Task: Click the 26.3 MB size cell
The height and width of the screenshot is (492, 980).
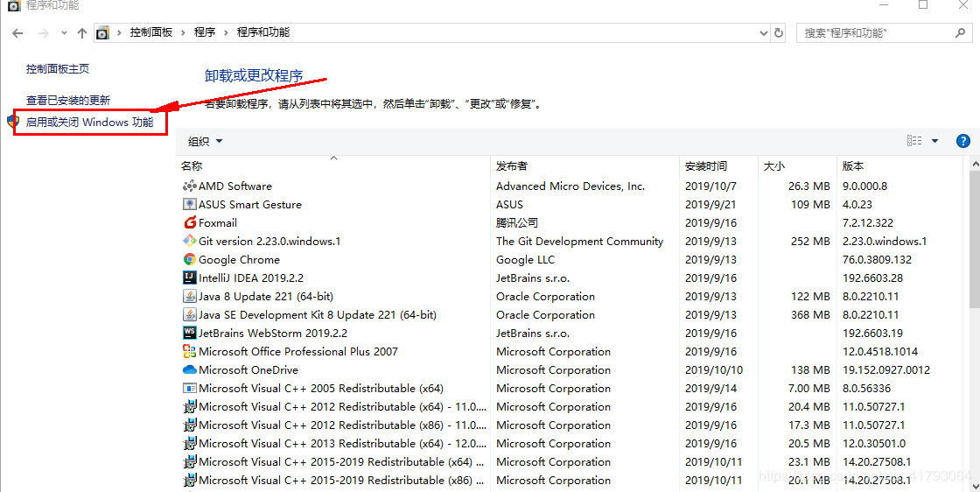Action: [x=808, y=186]
